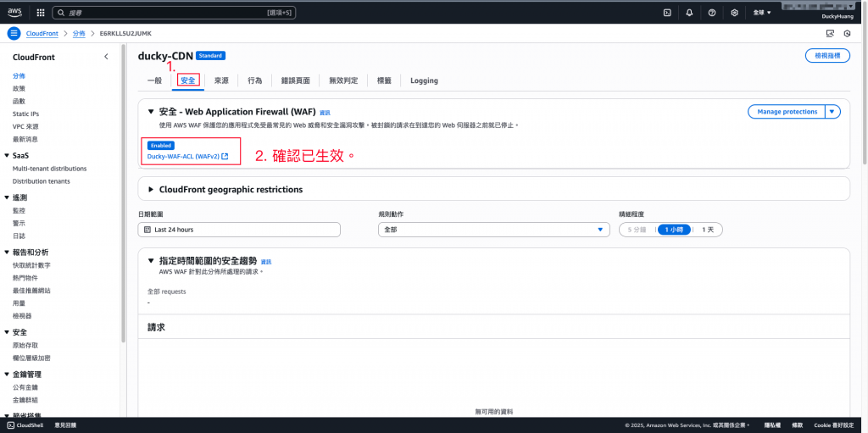Toggle the blue hamburger navigation menu
This screenshot has width=868, height=433.
click(x=14, y=33)
